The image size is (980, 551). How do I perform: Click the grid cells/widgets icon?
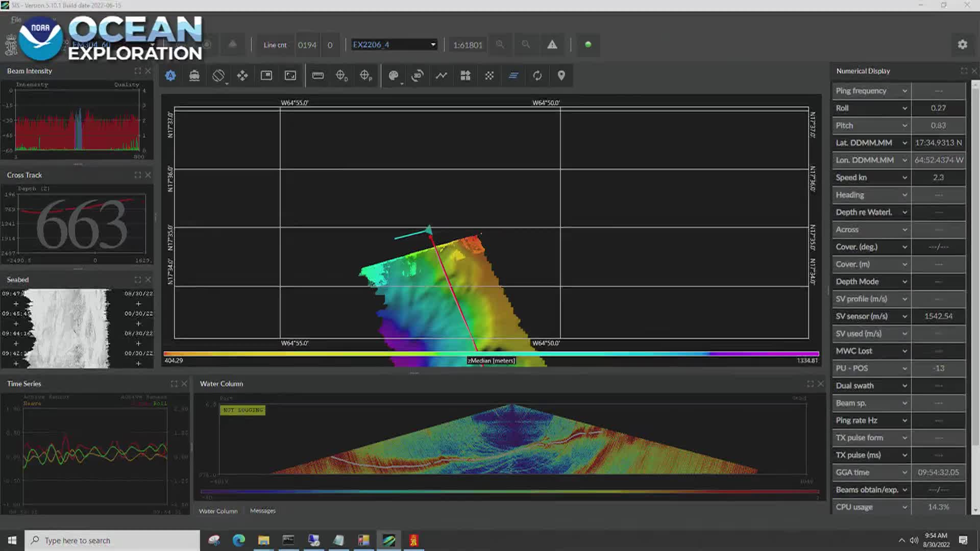click(x=465, y=76)
